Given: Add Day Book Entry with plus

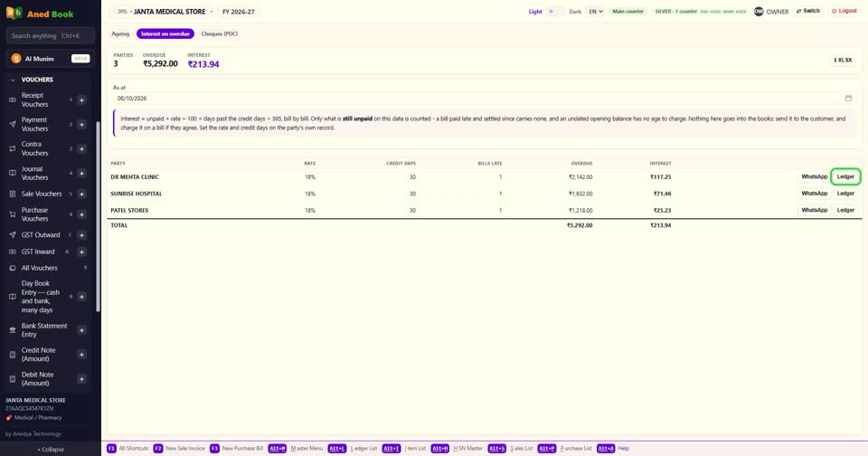Looking at the screenshot, I should coord(81,297).
